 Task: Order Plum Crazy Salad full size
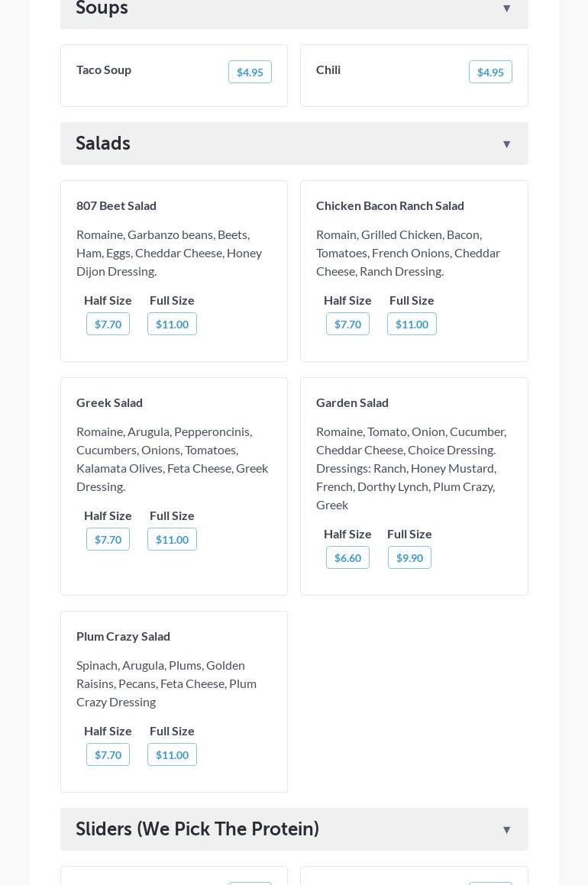172,754
